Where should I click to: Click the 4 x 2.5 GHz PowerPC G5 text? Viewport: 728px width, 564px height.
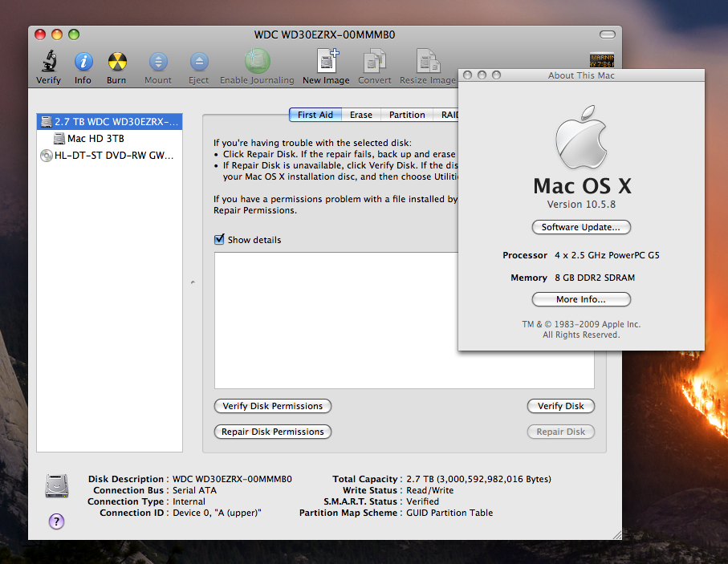coord(607,255)
